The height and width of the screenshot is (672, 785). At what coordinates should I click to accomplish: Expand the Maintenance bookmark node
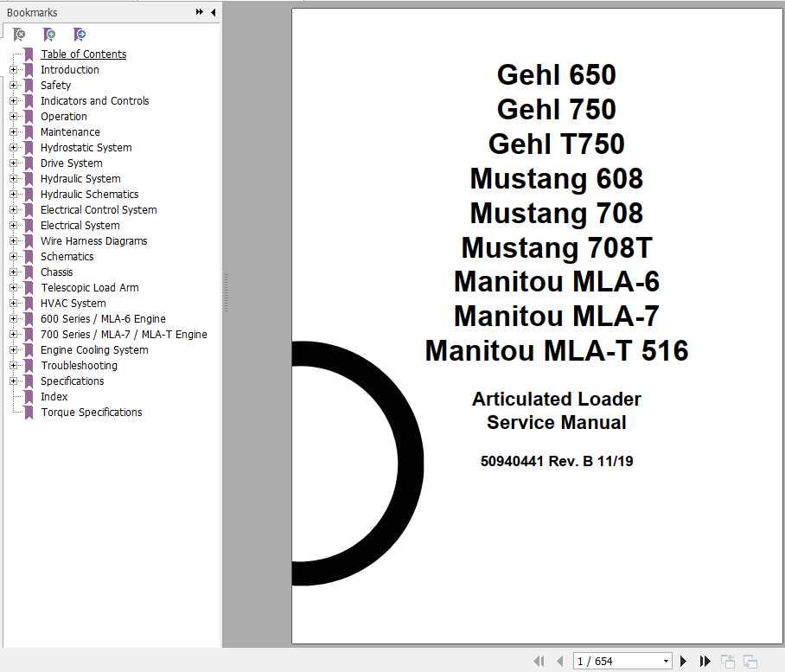click(x=14, y=131)
